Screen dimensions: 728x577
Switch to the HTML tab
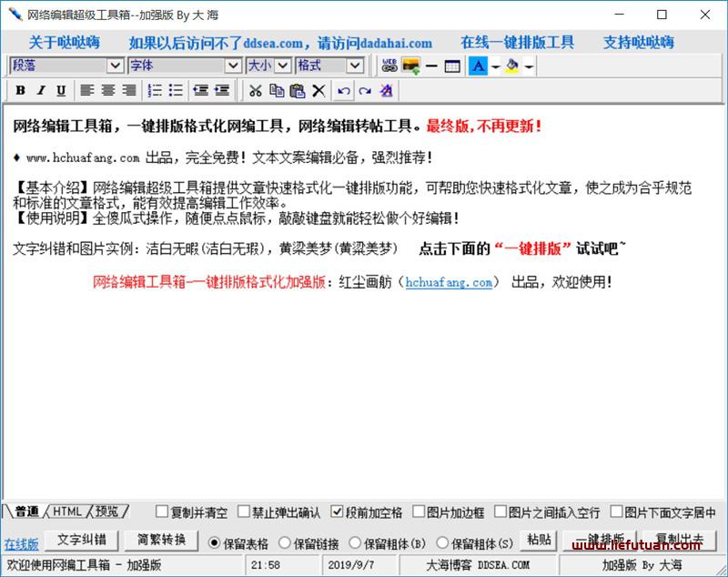[x=67, y=511]
